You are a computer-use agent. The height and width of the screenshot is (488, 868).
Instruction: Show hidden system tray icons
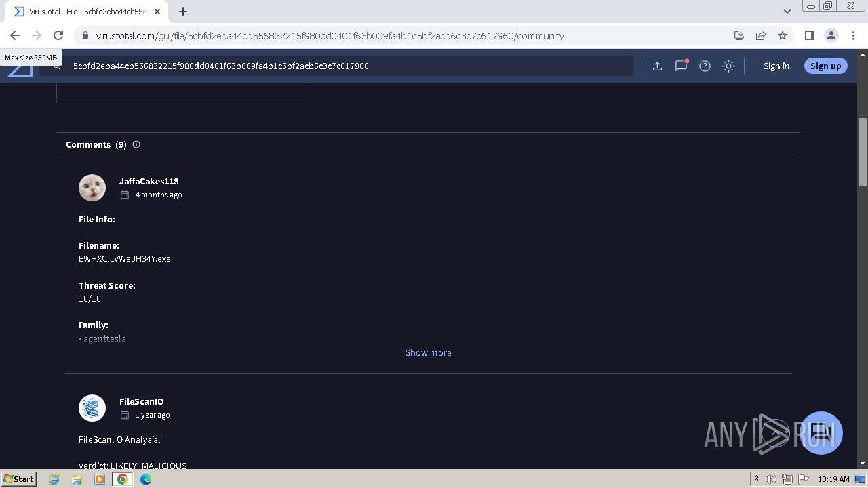[756, 479]
